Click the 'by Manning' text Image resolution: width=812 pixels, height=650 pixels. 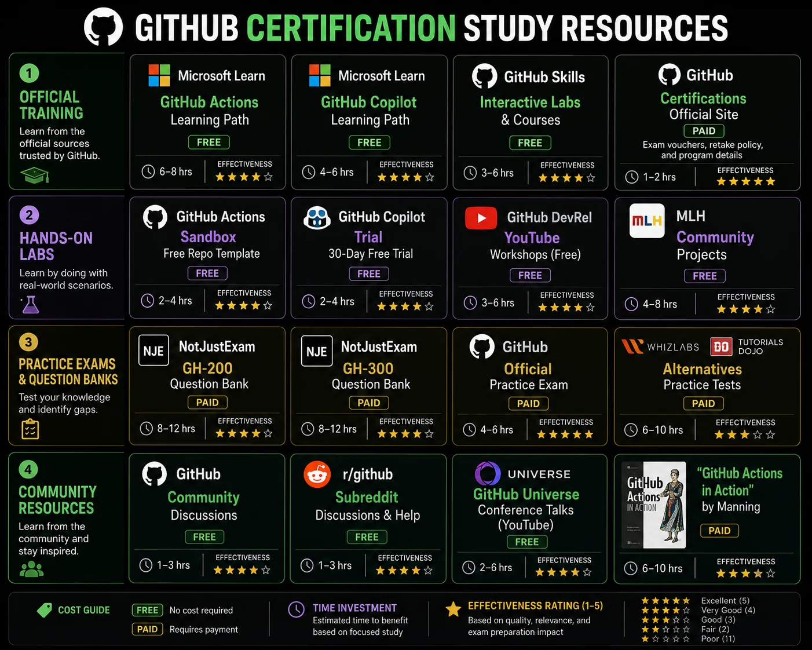(731, 506)
